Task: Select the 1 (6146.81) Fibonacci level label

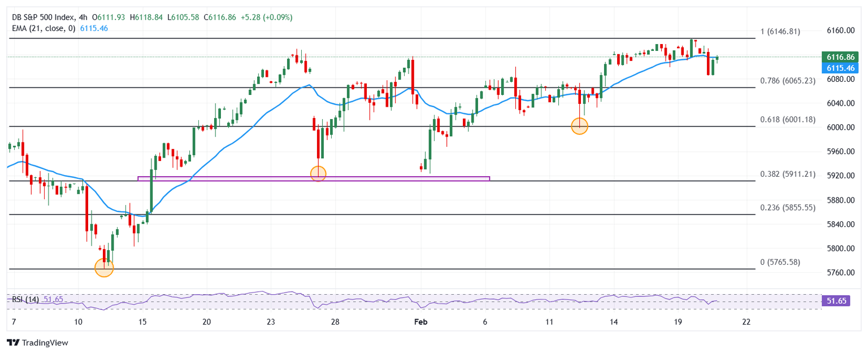Action: coord(779,32)
